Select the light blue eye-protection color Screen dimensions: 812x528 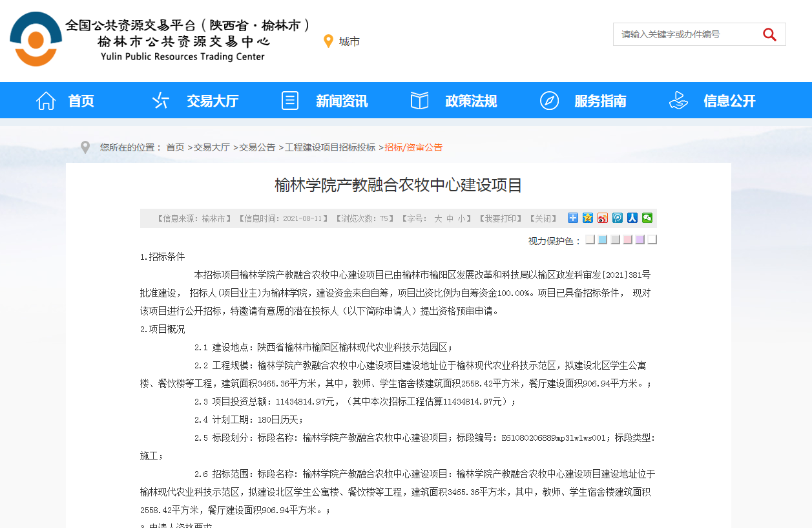[603, 240]
